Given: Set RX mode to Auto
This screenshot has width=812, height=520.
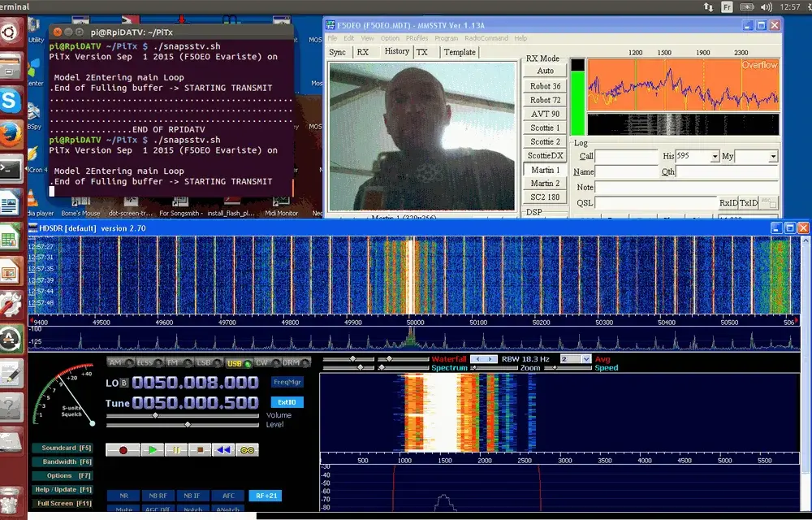Looking at the screenshot, I should pyautogui.click(x=545, y=71).
